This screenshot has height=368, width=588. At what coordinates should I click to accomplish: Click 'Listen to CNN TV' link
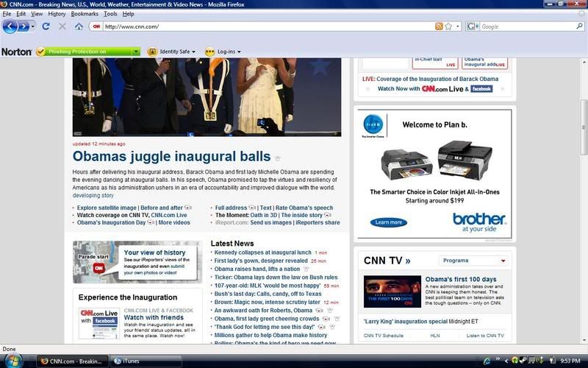coord(485,336)
